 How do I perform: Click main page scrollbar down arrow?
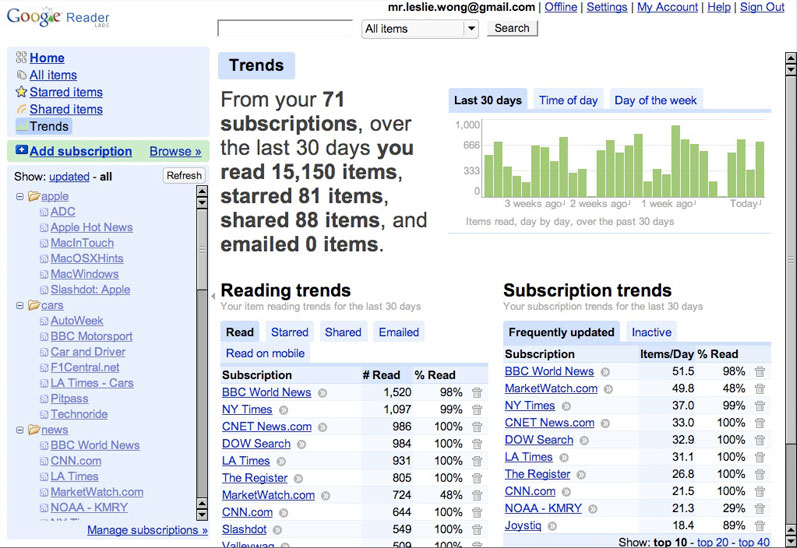point(791,541)
